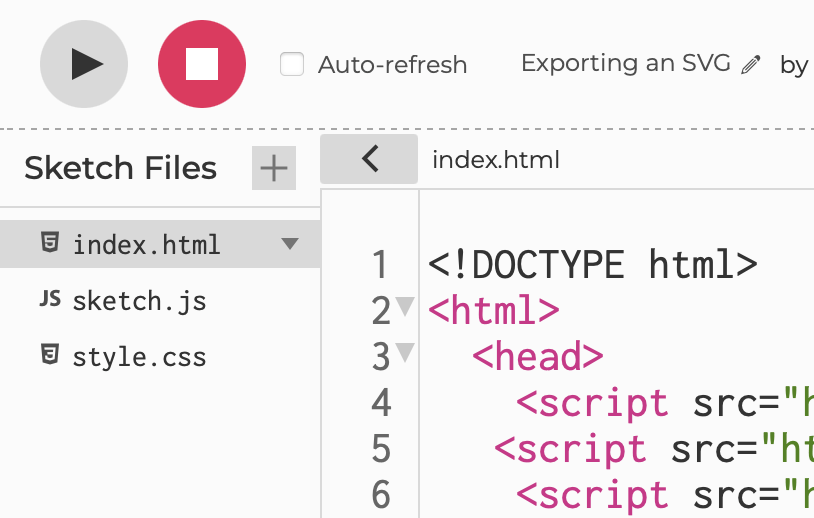This screenshot has width=814, height=518.
Task: Add a new file with the plus button
Action: click(274, 168)
